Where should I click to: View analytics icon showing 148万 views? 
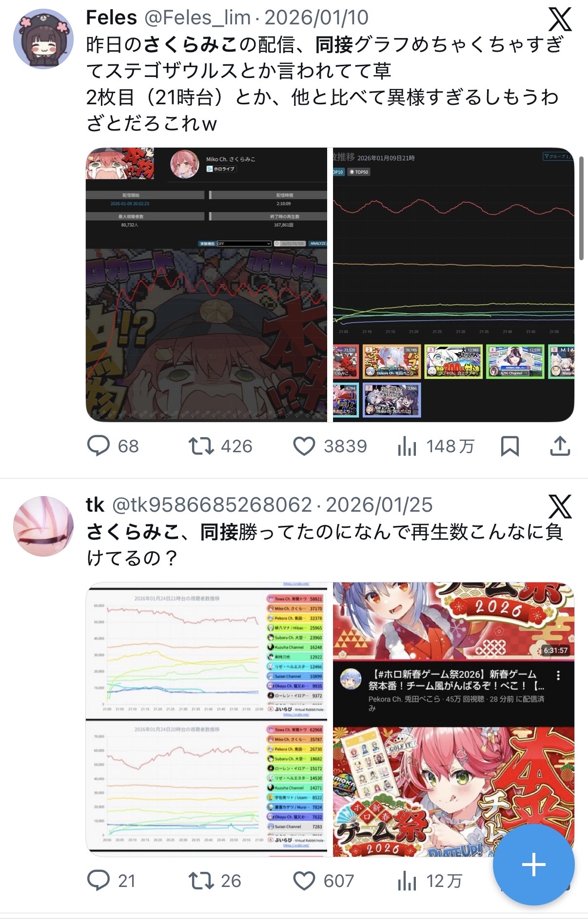pos(407,446)
